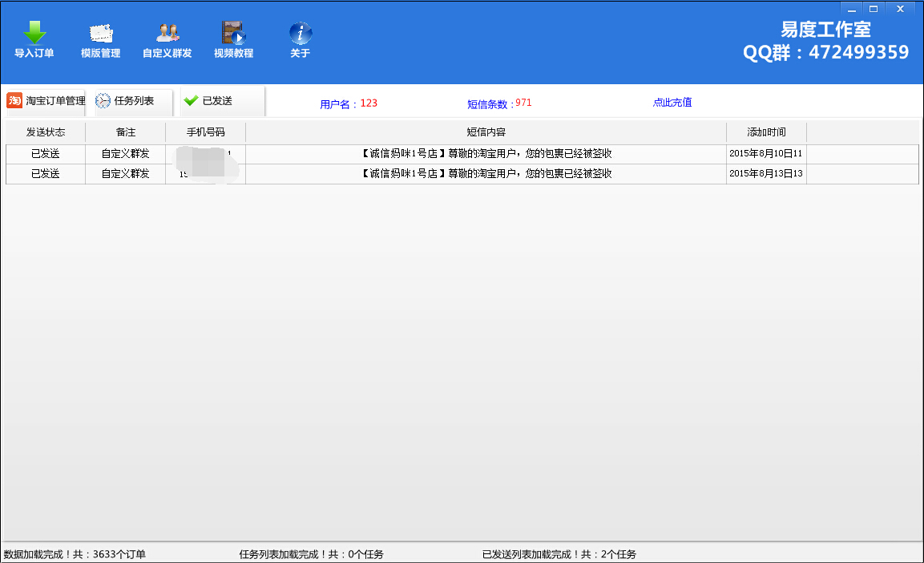Click the 关于 about info icon
Screen dimensions: 924x563
(300, 32)
